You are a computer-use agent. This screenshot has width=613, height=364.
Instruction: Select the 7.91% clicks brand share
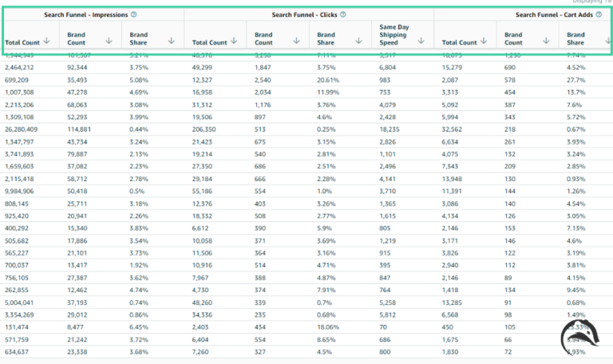pos(326,290)
